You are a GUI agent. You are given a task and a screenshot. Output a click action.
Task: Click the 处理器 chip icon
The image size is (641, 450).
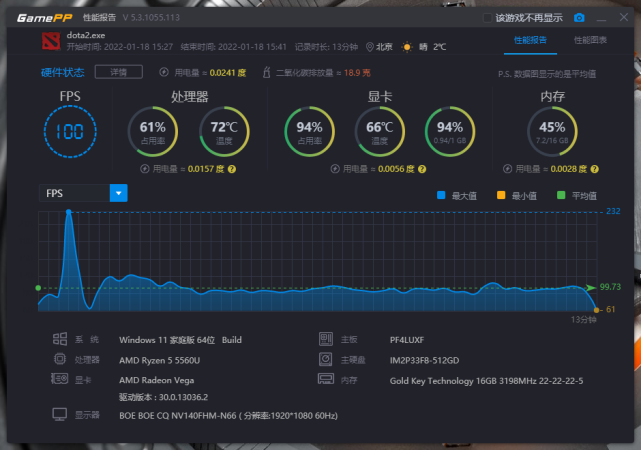click(x=60, y=359)
